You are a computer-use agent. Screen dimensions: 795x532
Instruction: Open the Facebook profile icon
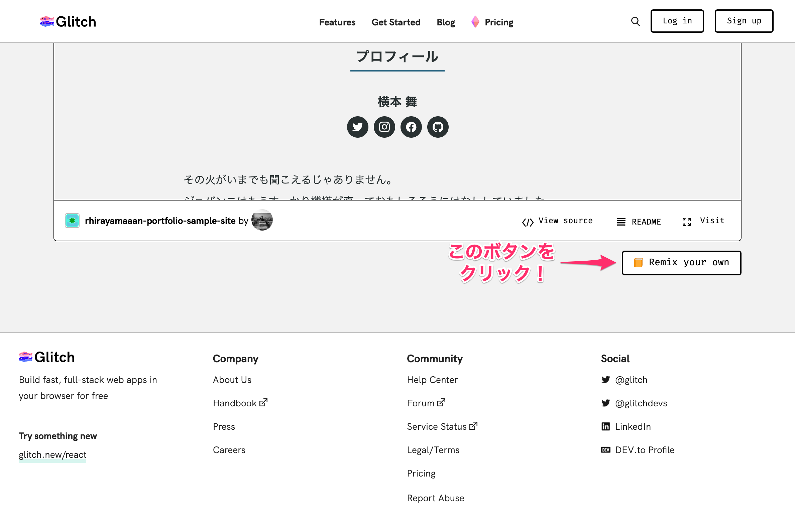pyautogui.click(x=411, y=127)
